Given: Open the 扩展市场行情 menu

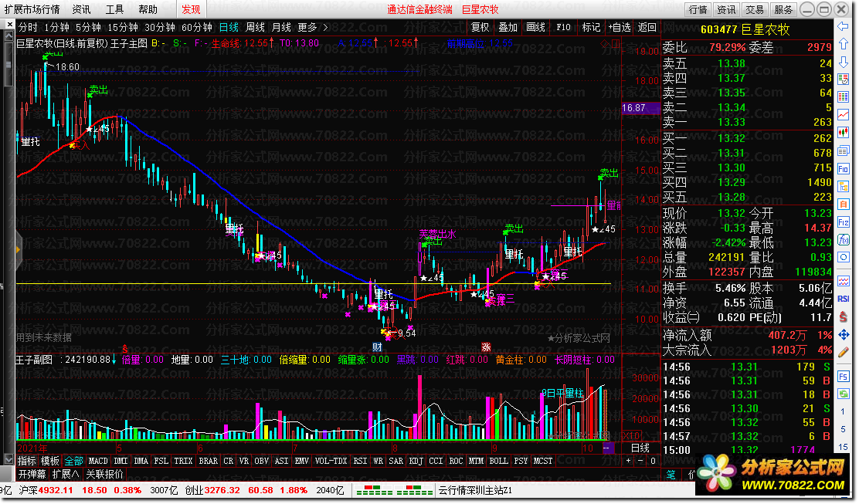Looking at the screenshot, I should tap(32, 9).
